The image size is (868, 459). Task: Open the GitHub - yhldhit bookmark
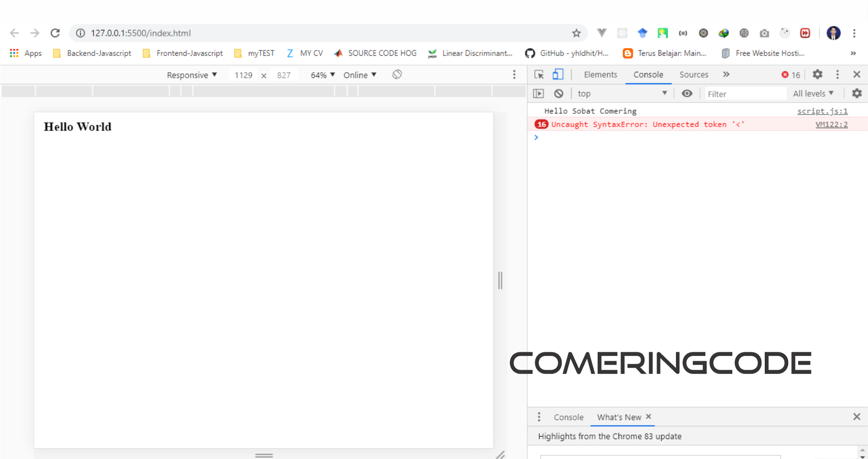coord(567,53)
